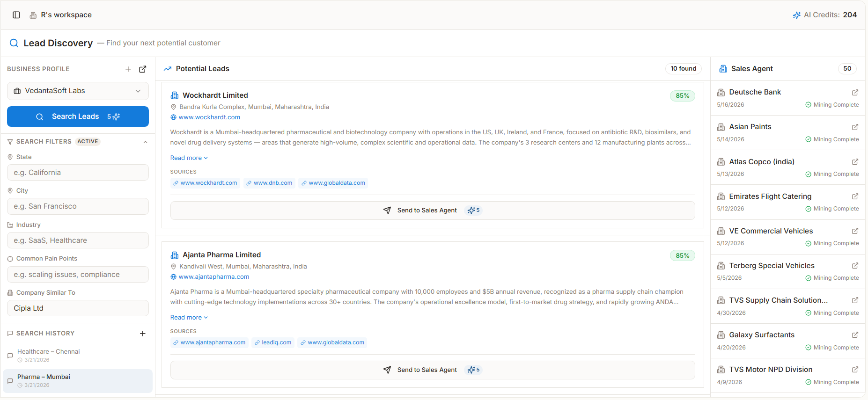Click the State input field
Viewport: 868px width, 400px height.
[78, 173]
